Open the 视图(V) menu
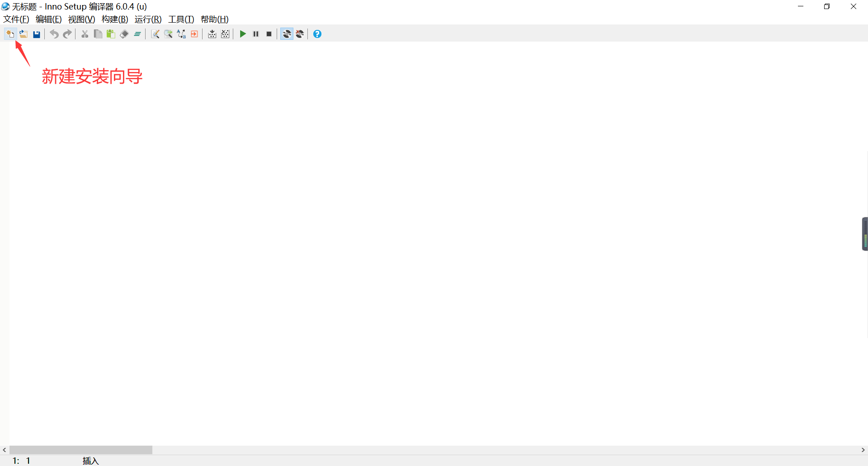Viewport: 868px width, 466px height. pos(82,19)
